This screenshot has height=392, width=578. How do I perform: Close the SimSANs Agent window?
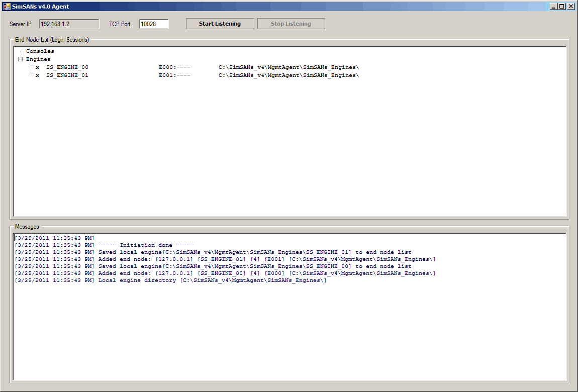click(570, 7)
